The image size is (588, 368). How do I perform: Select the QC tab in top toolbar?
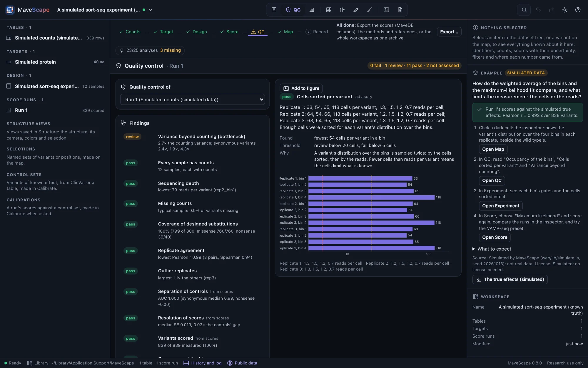(293, 10)
